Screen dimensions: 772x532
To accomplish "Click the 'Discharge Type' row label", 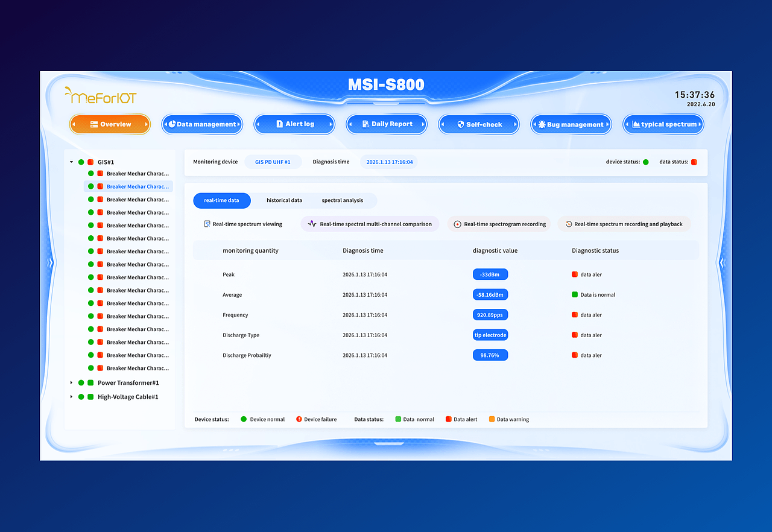I will click(x=241, y=335).
